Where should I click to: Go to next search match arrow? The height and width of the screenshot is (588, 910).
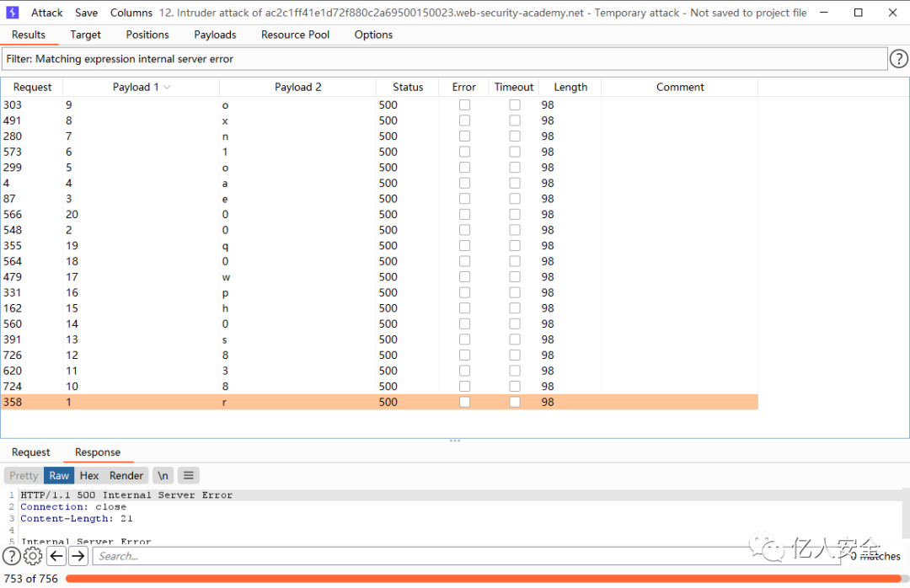(78, 556)
